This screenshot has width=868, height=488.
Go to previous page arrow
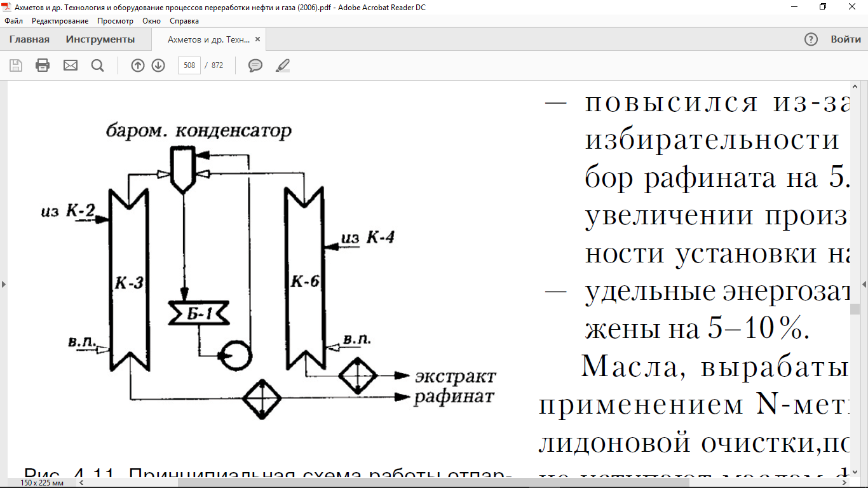point(138,65)
